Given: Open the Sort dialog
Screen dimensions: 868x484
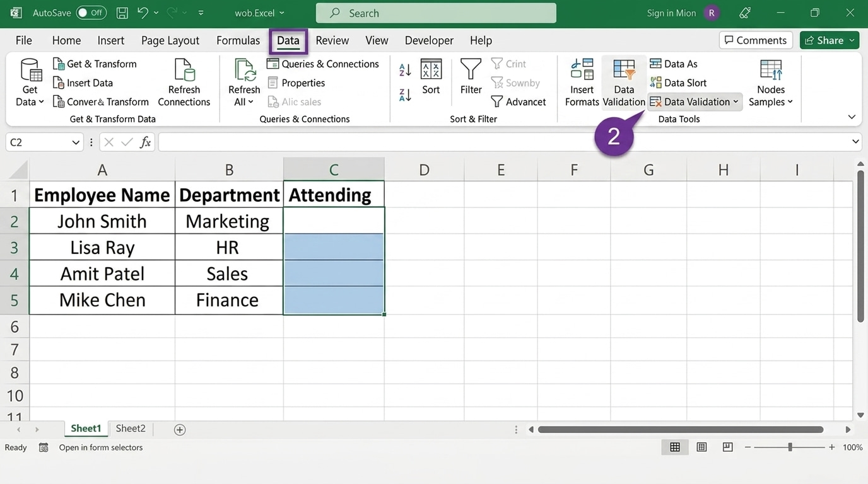Looking at the screenshot, I should click(x=431, y=77).
